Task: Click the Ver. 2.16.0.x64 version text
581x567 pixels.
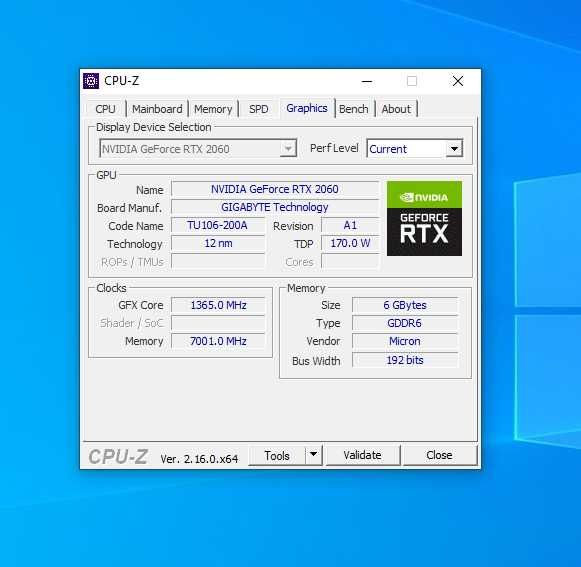Action: [x=199, y=459]
